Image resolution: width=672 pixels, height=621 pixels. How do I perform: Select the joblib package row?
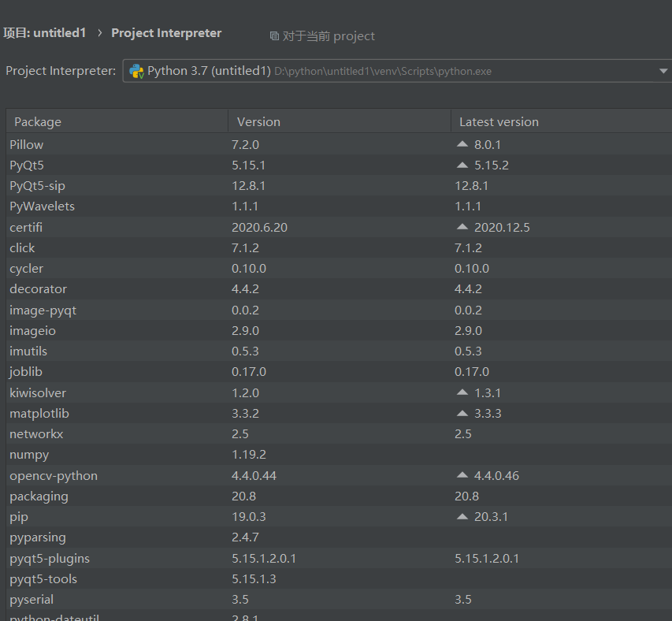tap(340, 372)
